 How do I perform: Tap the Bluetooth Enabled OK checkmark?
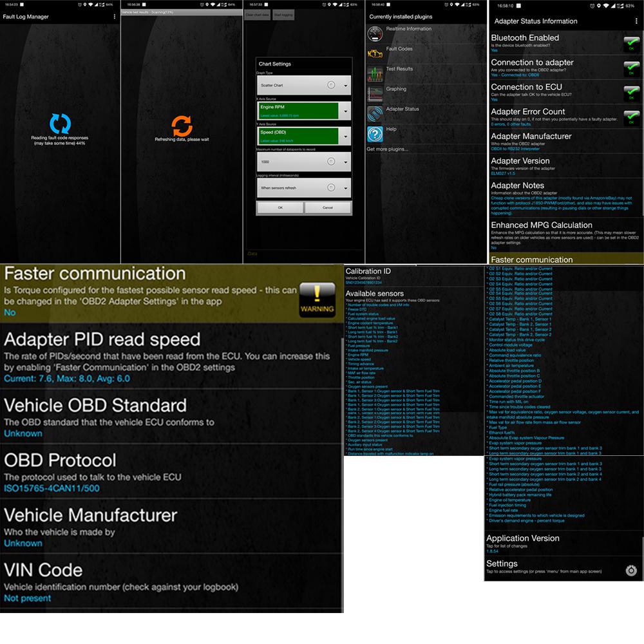point(631,44)
